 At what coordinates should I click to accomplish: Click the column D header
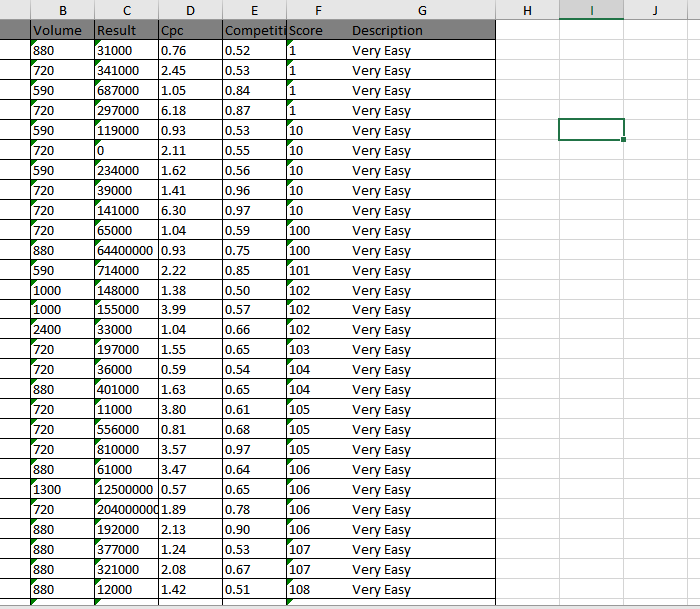(190, 10)
